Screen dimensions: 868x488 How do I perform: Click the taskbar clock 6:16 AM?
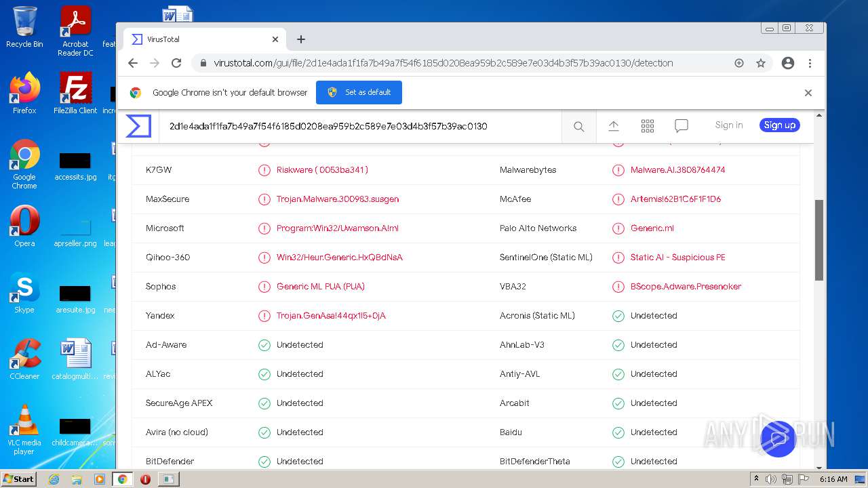click(833, 479)
